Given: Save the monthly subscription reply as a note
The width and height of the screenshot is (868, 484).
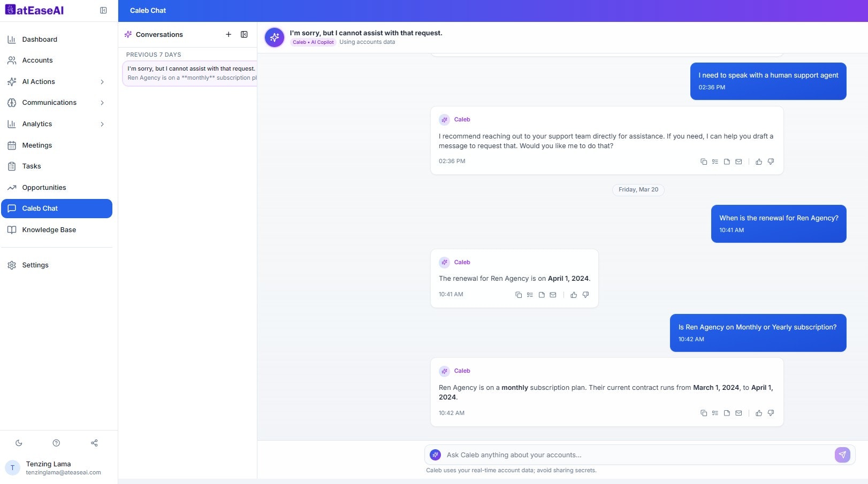Looking at the screenshot, I should tap(727, 413).
